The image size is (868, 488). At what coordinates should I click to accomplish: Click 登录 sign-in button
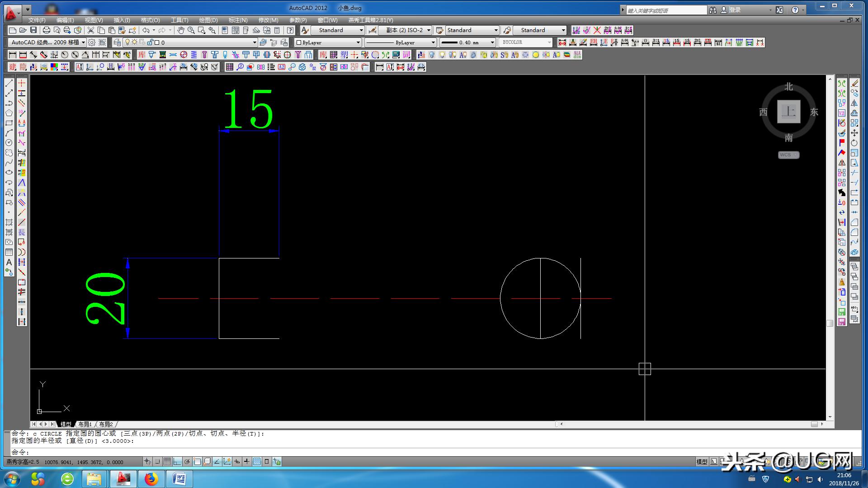tap(735, 10)
